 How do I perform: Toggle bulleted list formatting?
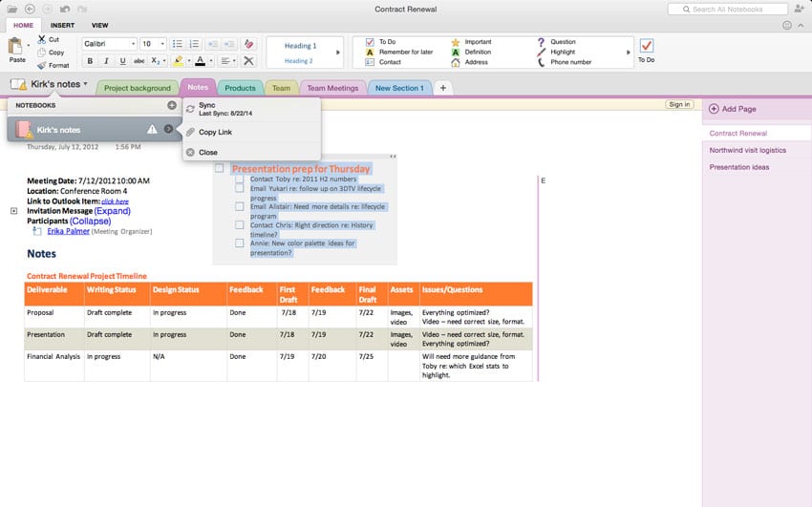[x=178, y=44]
